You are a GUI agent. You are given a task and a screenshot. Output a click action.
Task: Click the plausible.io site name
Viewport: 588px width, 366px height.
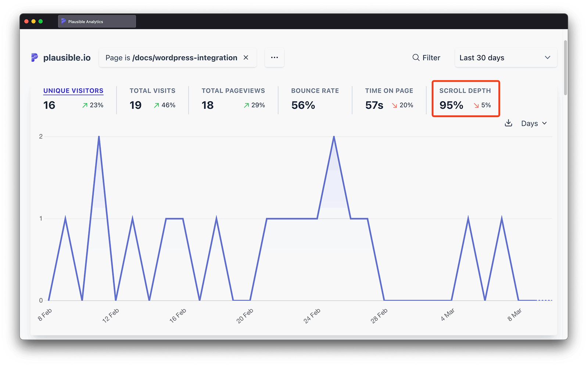(x=67, y=58)
